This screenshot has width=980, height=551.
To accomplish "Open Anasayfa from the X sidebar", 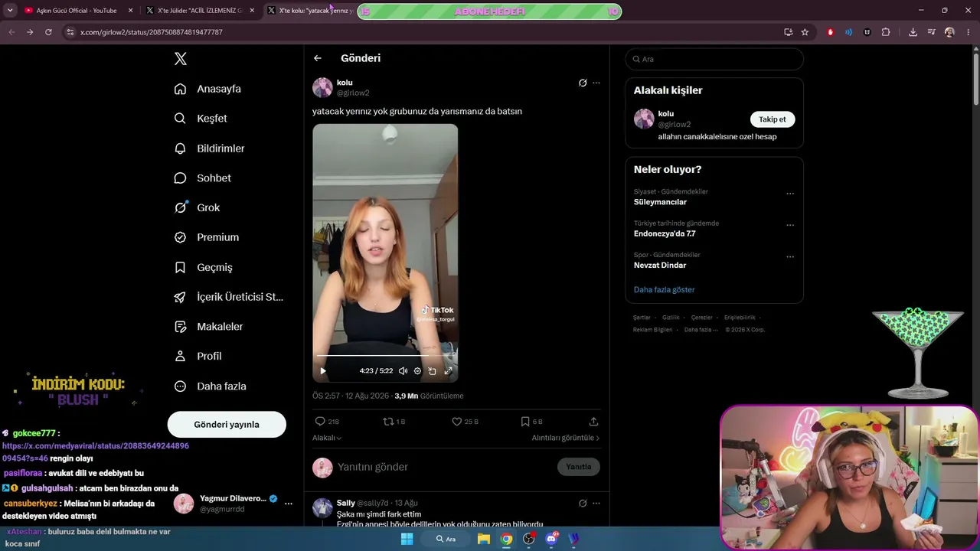I will point(207,89).
